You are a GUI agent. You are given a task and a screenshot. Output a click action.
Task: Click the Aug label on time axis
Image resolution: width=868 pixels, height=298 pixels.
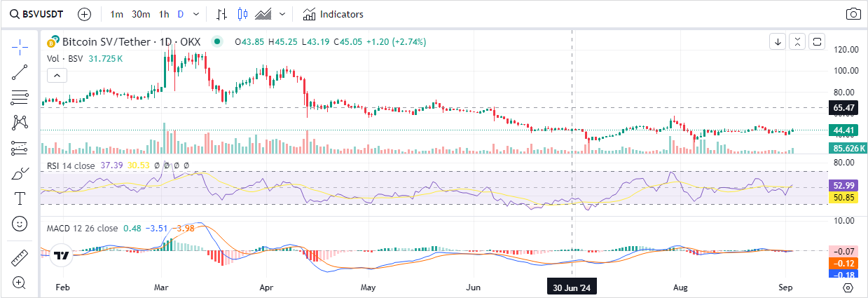[x=679, y=287]
